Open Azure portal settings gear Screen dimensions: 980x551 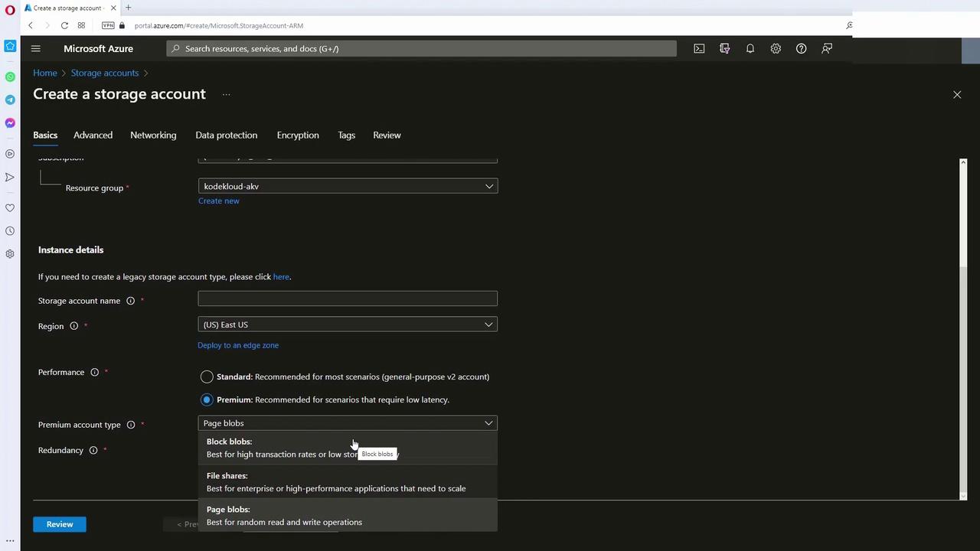pyautogui.click(x=776, y=48)
